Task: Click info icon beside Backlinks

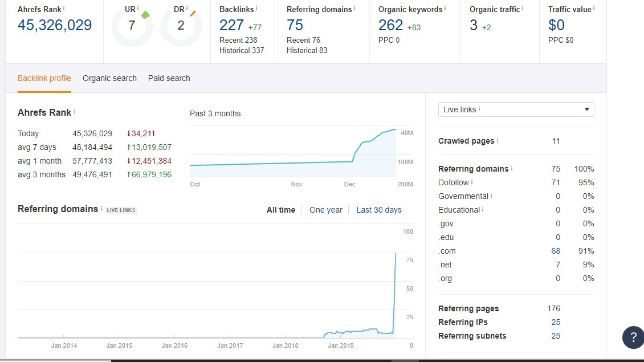Action: click(x=256, y=8)
